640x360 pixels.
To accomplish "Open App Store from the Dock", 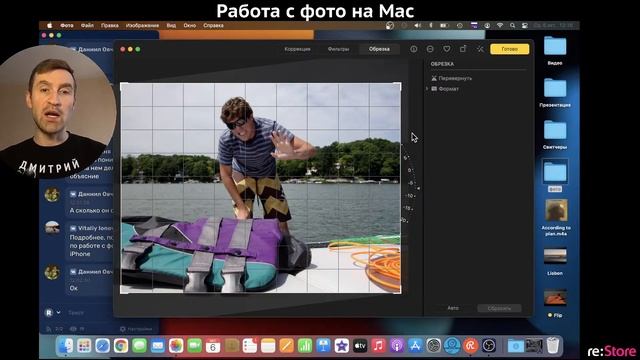I will click(415, 346).
